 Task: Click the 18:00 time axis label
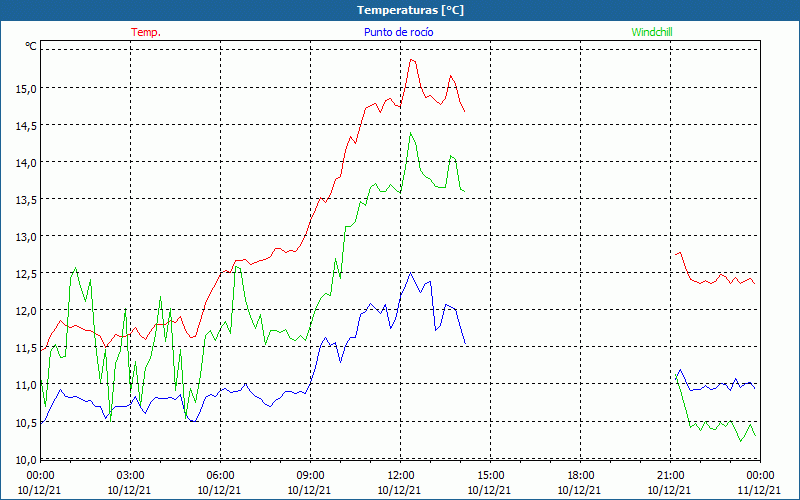[581, 476]
